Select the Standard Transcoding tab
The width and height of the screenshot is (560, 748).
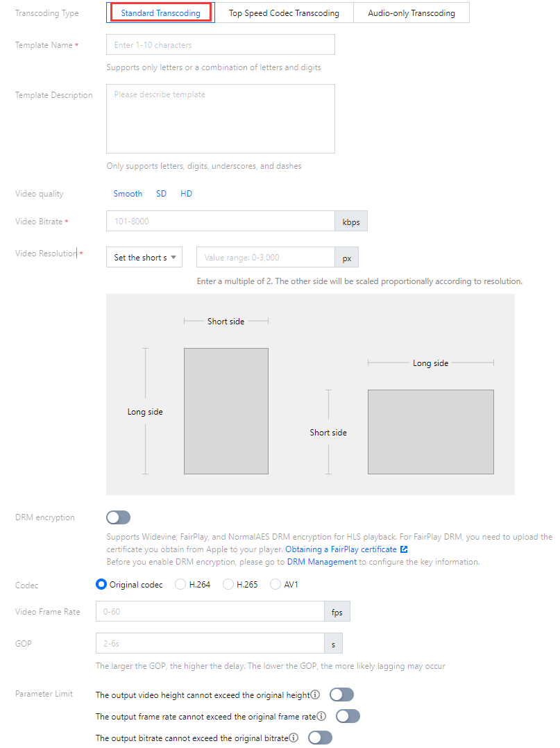point(160,13)
